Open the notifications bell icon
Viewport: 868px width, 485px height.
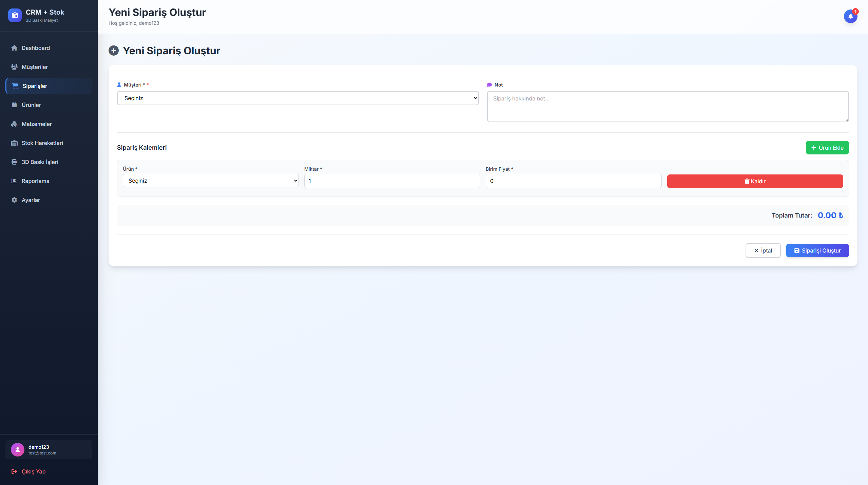tap(850, 16)
